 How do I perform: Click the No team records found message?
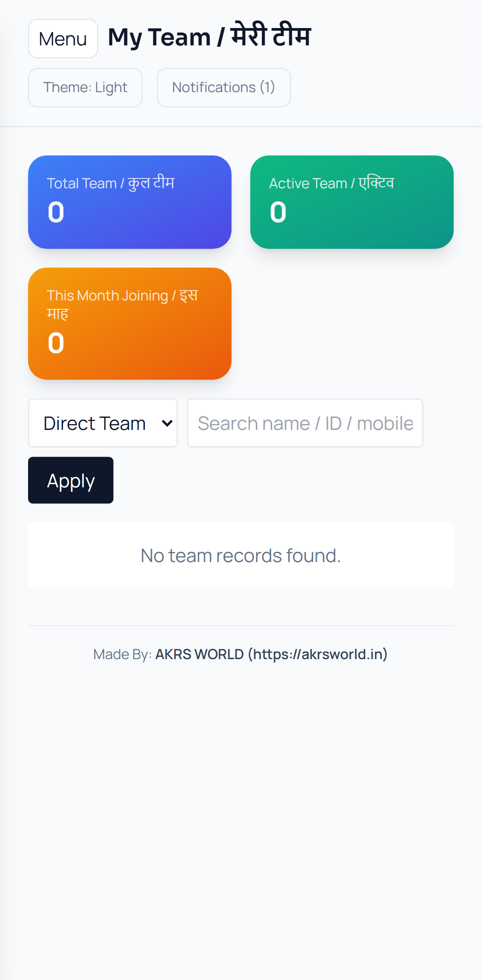(241, 555)
